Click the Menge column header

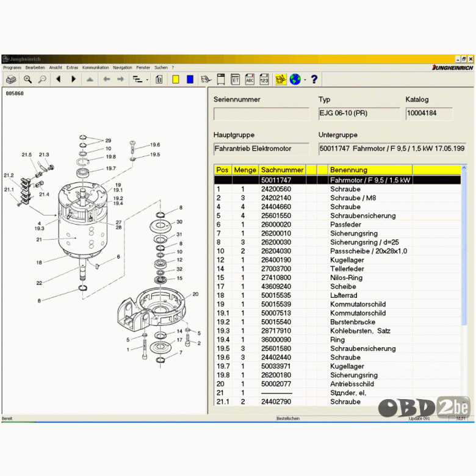click(x=245, y=170)
